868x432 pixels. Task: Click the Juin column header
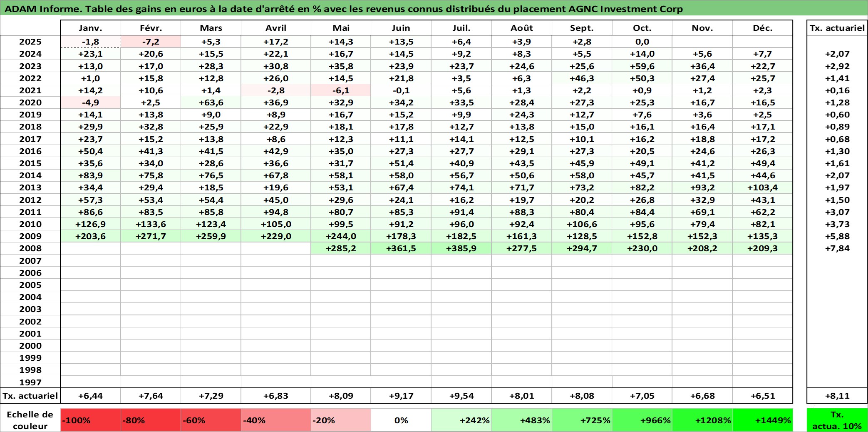(x=401, y=28)
